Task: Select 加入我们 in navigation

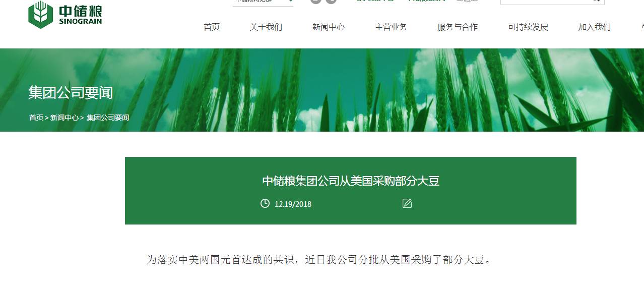Action: coord(595,27)
